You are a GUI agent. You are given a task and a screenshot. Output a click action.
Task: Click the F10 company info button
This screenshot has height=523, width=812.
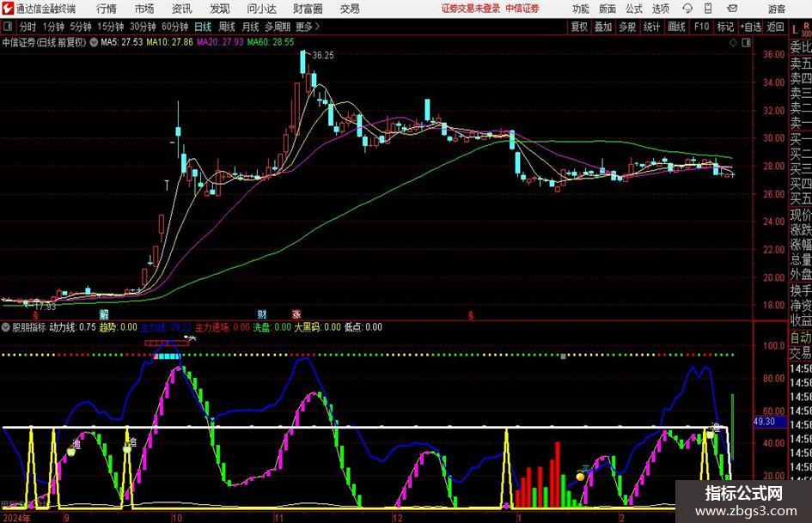[x=701, y=27]
